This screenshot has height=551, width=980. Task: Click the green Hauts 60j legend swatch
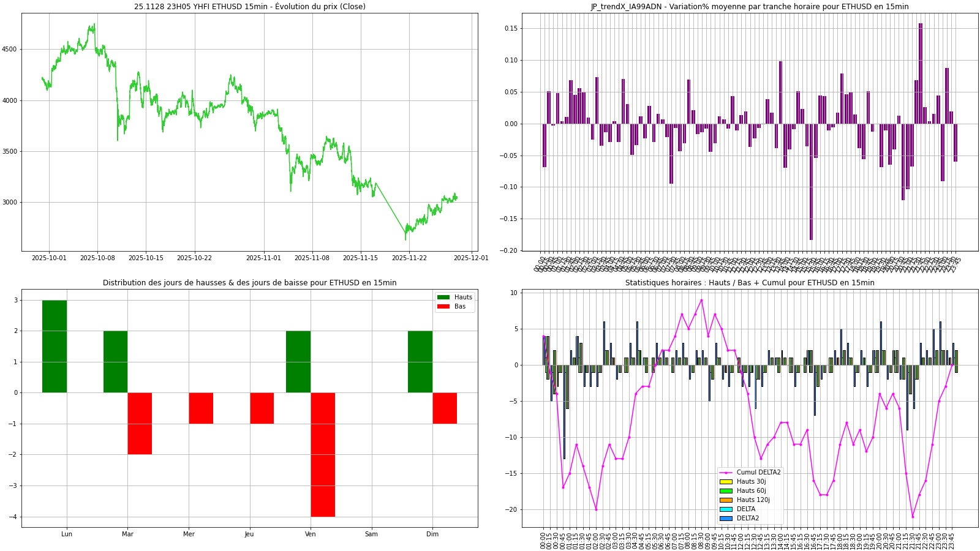(726, 491)
